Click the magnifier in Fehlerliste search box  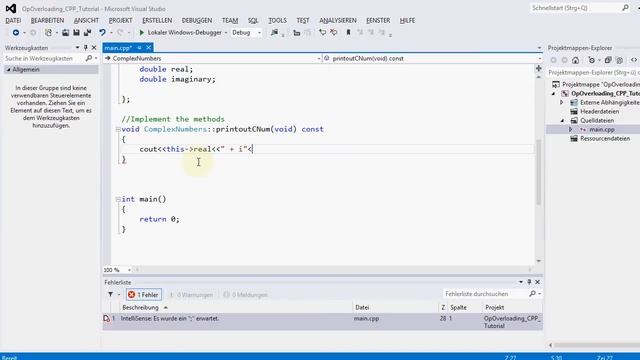tap(532, 294)
